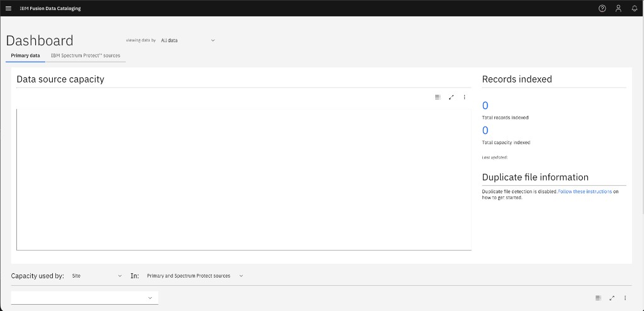Open Primary and Spectrum Protect sources dropdown
Viewport: 644px width, 311px height.
click(x=195, y=276)
